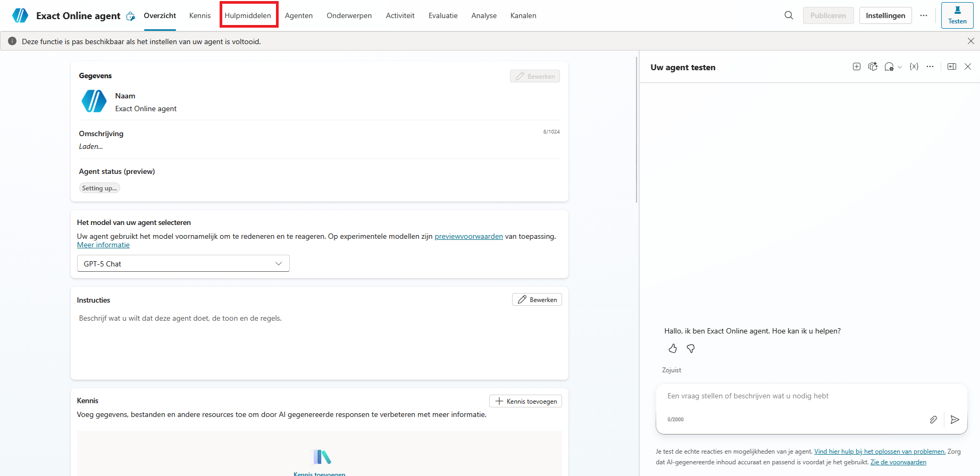The width and height of the screenshot is (980, 476).
Task: Click the Exact Online logo in header
Action: (x=20, y=15)
